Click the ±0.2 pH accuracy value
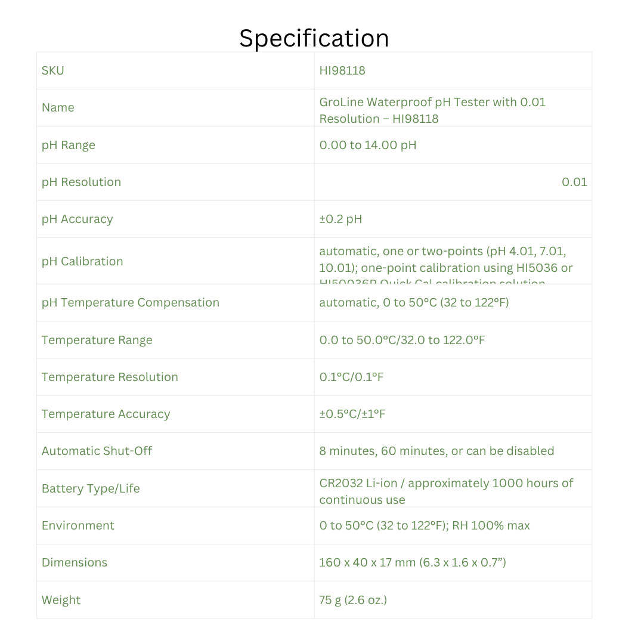The height and width of the screenshot is (644, 644). [340, 219]
